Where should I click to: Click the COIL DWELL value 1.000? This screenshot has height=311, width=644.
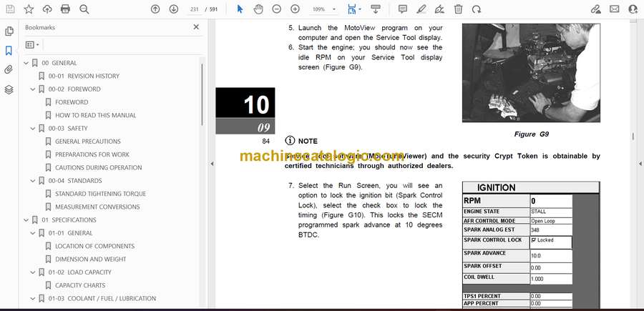[537, 278]
